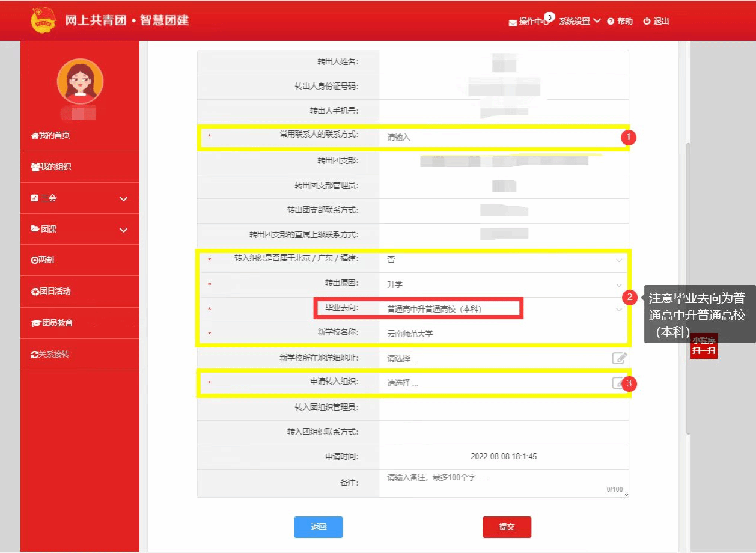Go to 我的首页 in sidebar
This screenshot has height=553, width=756.
tap(50, 136)
